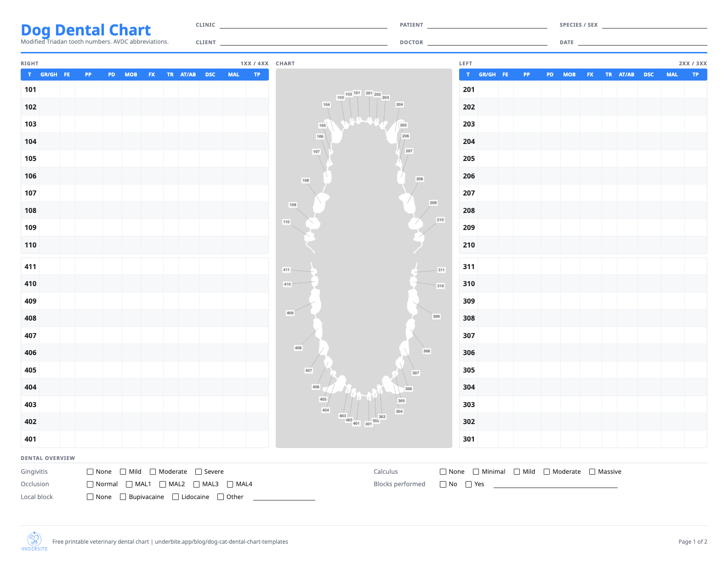Click tooth 208 label in the chart
The width and height of the screenshot is (728, 563).
(420, 179)
